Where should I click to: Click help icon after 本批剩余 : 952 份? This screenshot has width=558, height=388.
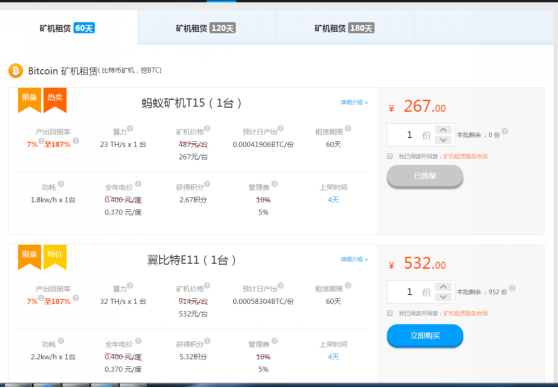tap(512, 288)
